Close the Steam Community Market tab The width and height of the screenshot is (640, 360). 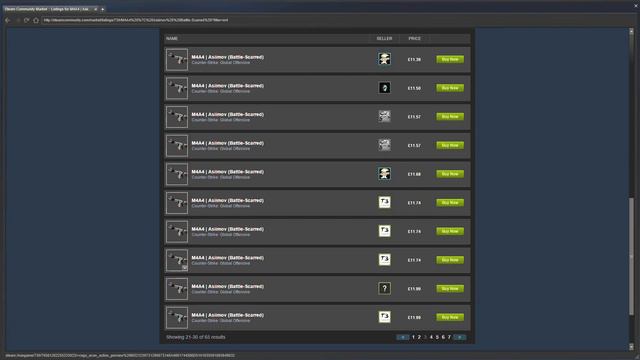click(x=96, y=9)
